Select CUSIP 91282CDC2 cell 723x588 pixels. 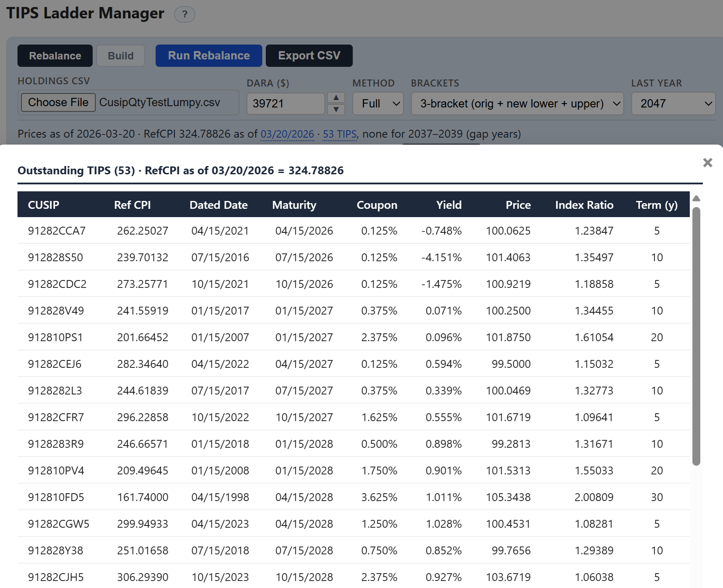[57, 284]
